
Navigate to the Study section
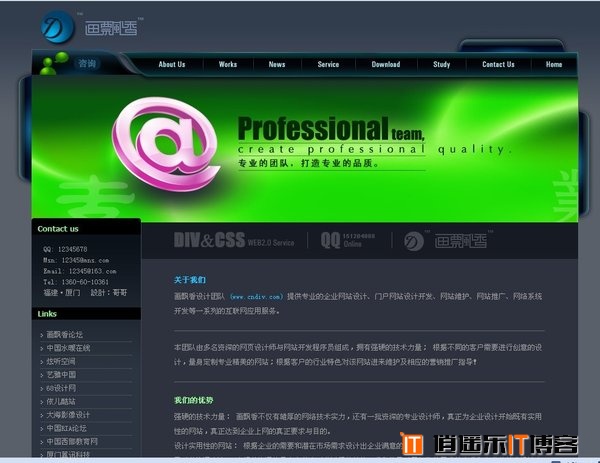click(441, 64)
